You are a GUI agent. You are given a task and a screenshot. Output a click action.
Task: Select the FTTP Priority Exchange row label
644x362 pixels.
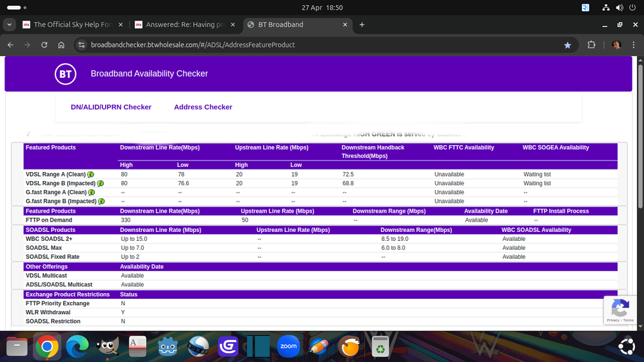pyautogui.click(x=57, y=303)
